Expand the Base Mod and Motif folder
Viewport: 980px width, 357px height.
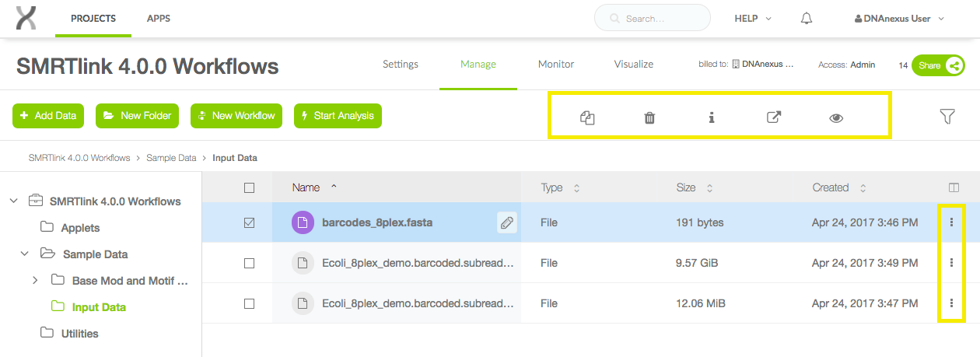pos(35,280)
